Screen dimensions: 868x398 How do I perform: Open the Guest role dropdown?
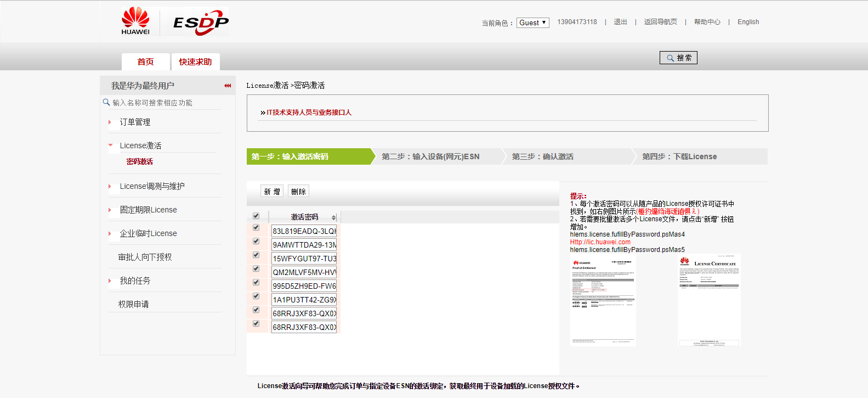pos(532,23)
